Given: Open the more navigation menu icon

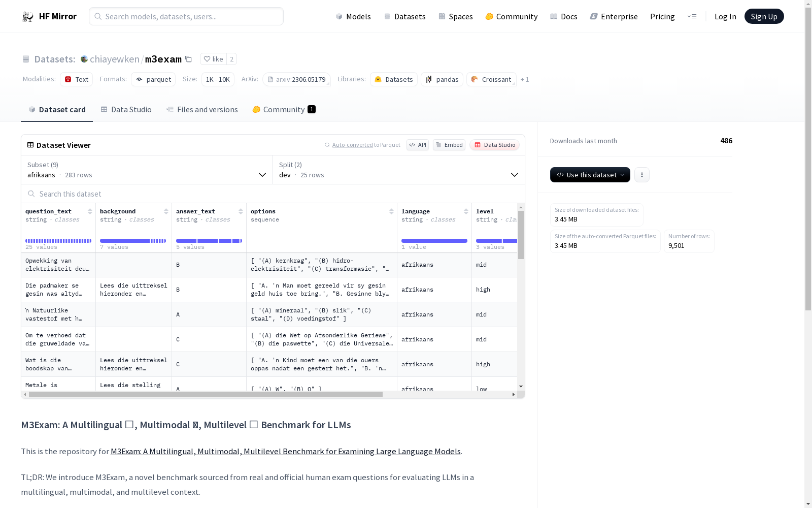Looking at the screenshot, I should point(692,16).
